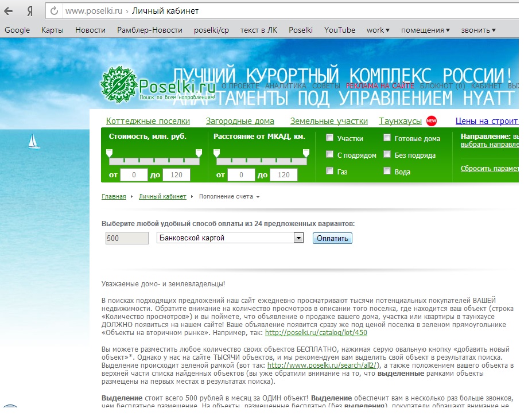Open the текст в ЛК bookmark

(x=259, y=30)
